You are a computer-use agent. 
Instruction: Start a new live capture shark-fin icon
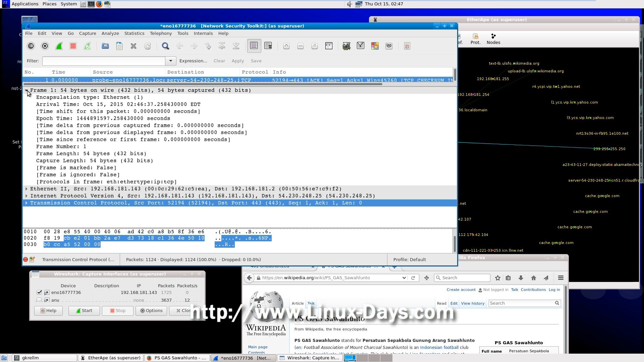(59, 46)
